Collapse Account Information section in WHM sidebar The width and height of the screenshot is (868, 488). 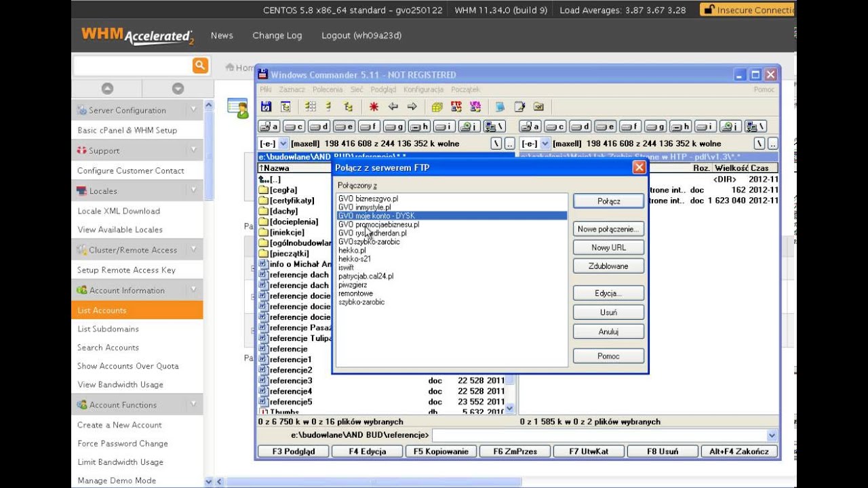tap(193, 289)
